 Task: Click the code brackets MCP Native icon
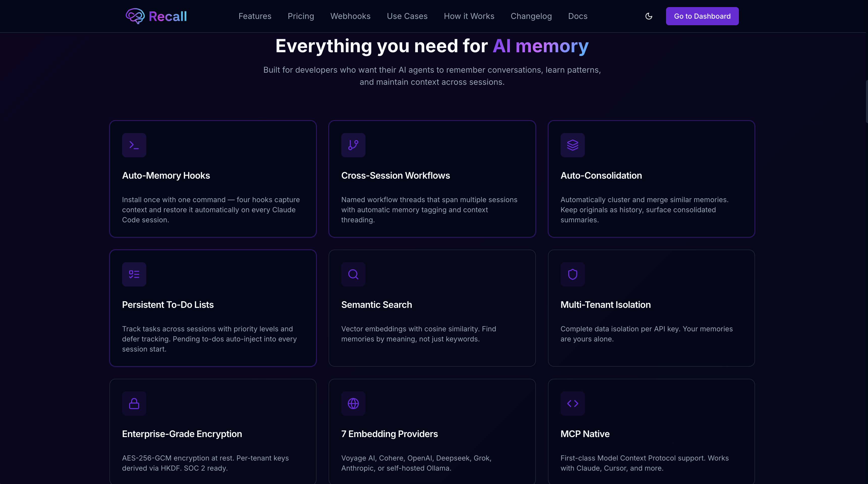572,404
